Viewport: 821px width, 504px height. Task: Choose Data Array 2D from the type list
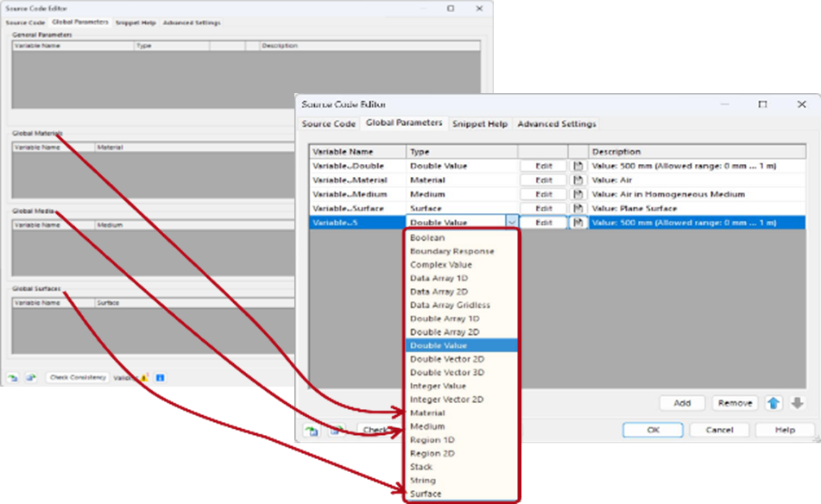[461, 292]
